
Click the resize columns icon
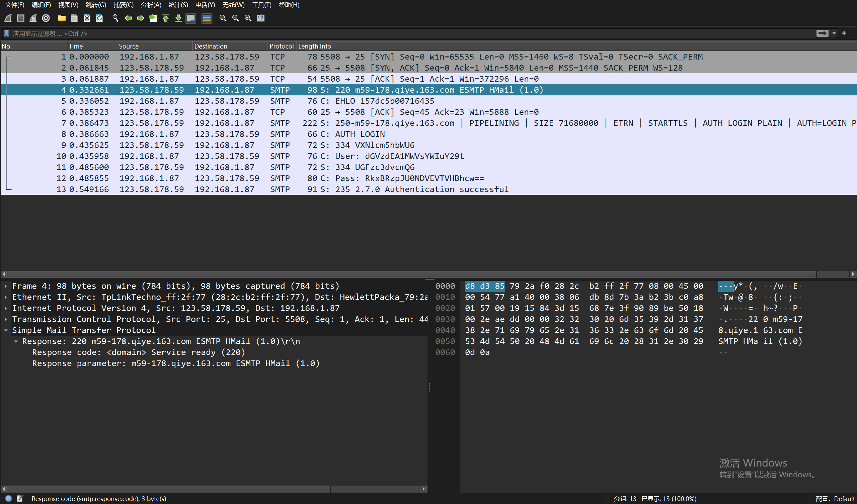261,18
